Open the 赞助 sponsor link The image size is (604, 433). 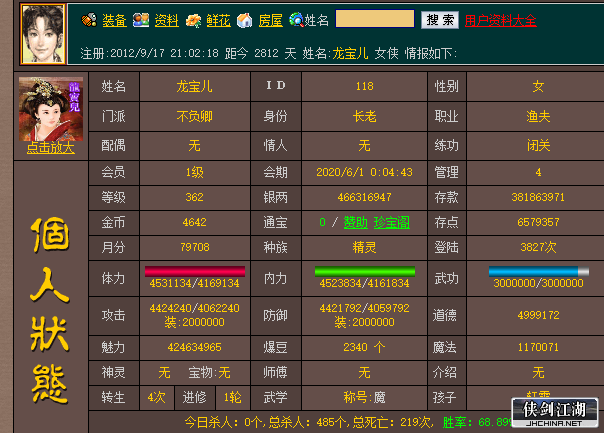[356, 223]
